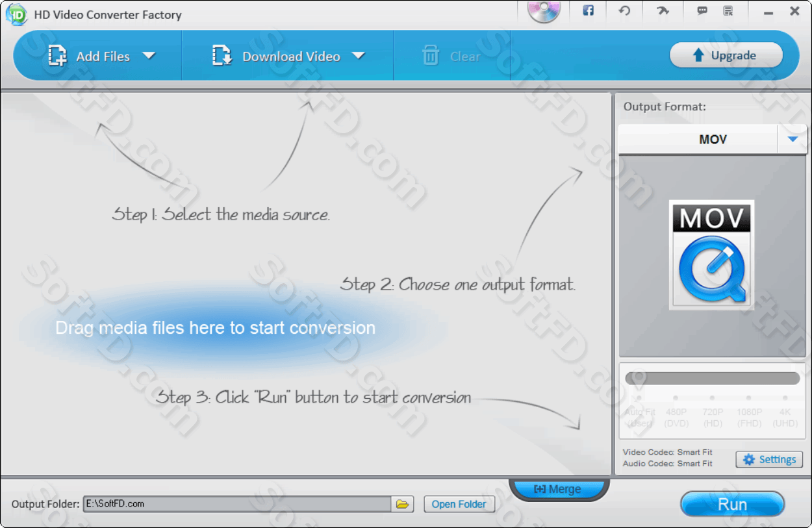Click the 'Audio Codec: Smart Fit' text

667,464
